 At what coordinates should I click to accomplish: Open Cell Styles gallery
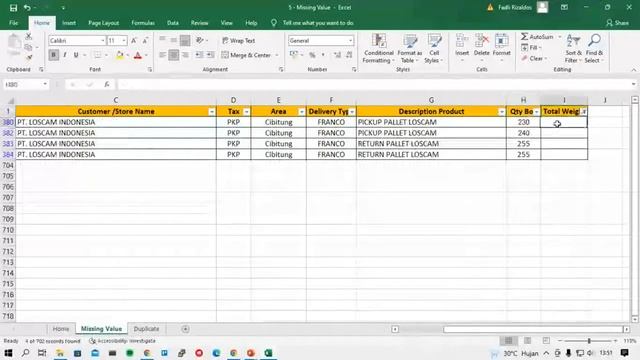coord(434,49)
